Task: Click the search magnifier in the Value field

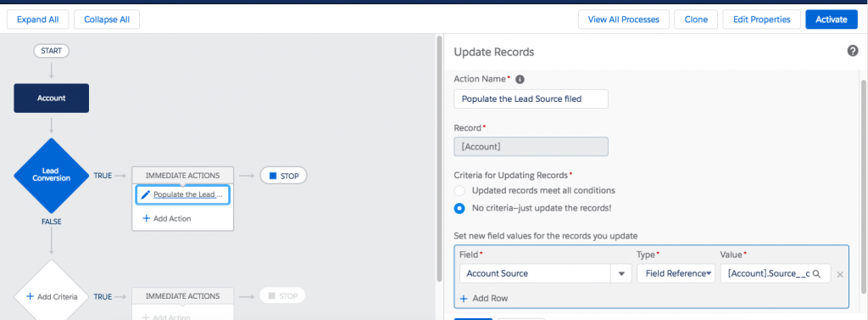Action: 816,273
